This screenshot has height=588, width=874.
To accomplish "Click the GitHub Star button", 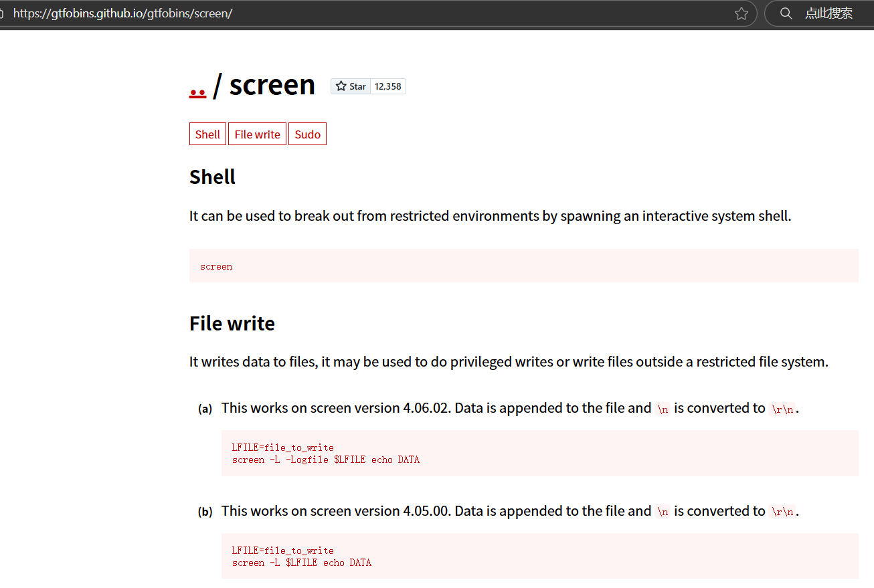I will click(x=351, y=86).
